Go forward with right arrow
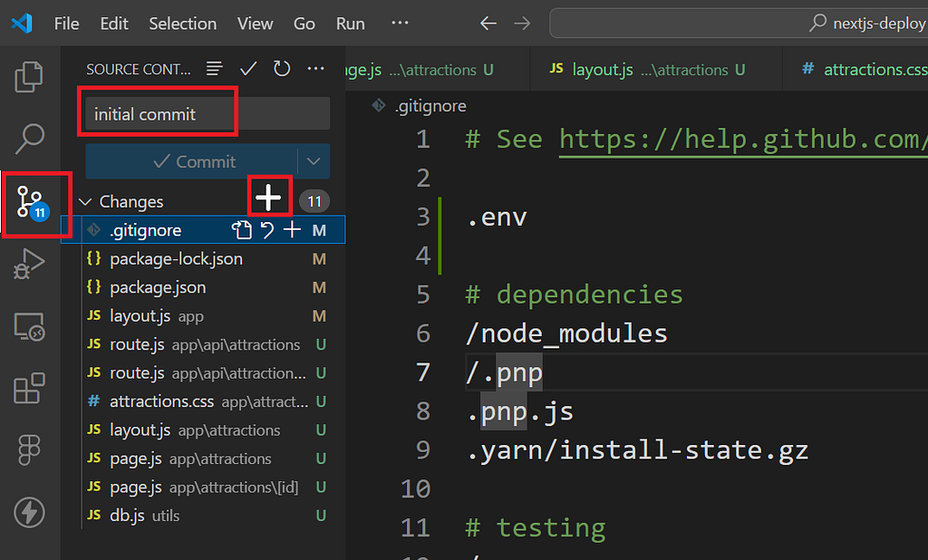Viewport: 928px width, 560px height. point(522,24)
